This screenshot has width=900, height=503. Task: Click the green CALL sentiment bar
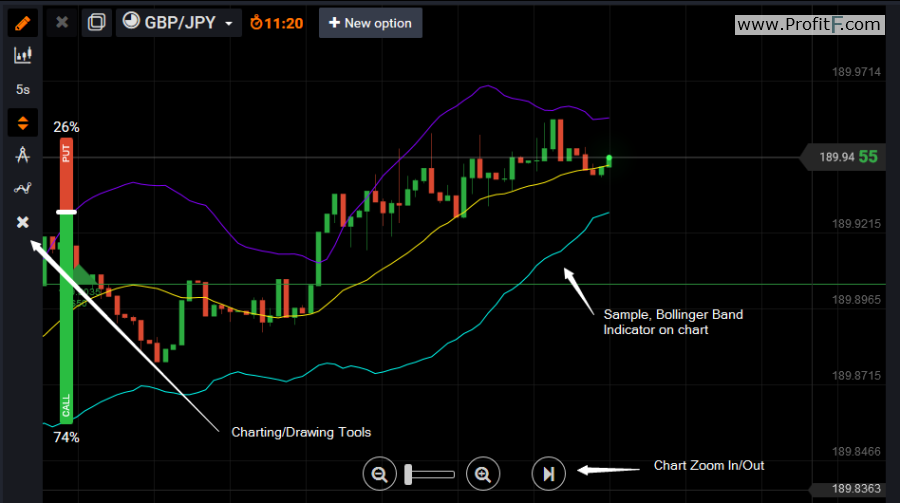tap(67, 319)
